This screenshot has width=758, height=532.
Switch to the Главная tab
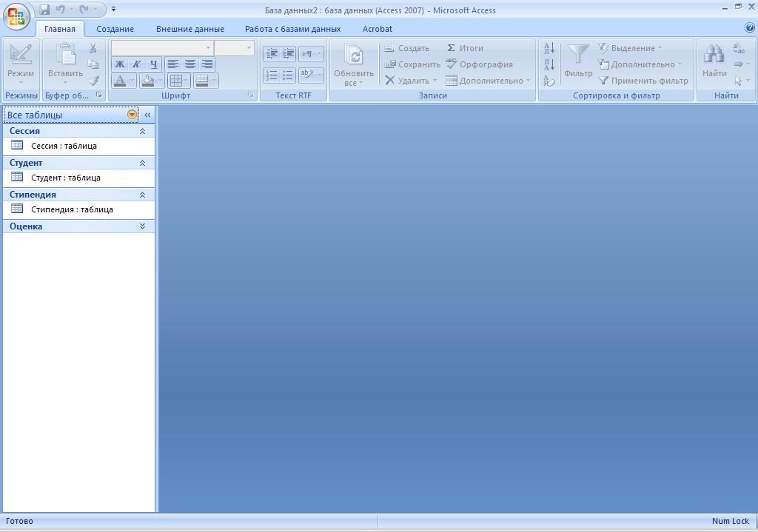[x=60, y=29]
